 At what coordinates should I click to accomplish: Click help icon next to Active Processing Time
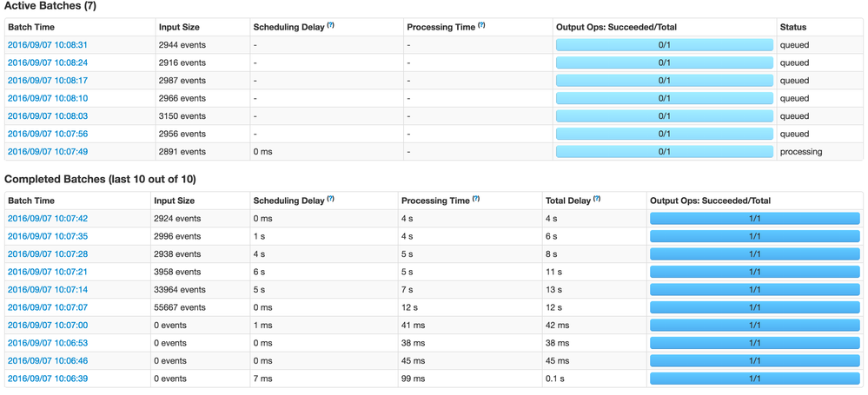pyautogui.click(x=481, y=25)
